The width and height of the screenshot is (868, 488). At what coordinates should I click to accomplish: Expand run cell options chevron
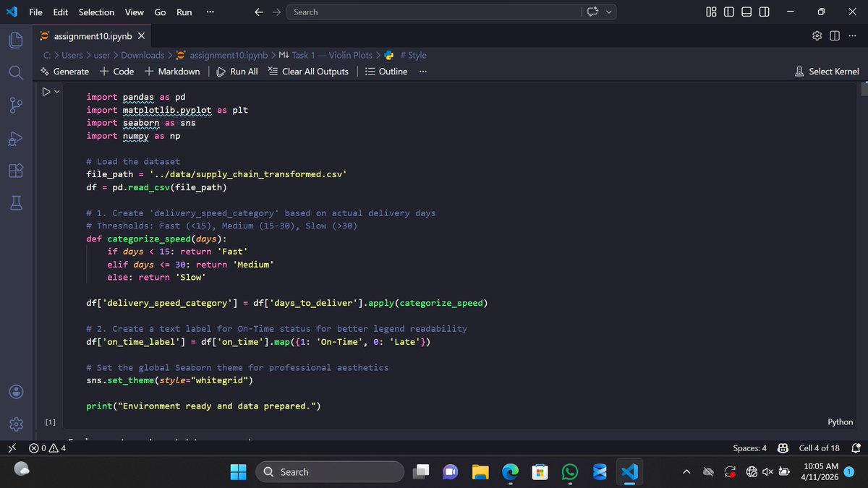56,92
